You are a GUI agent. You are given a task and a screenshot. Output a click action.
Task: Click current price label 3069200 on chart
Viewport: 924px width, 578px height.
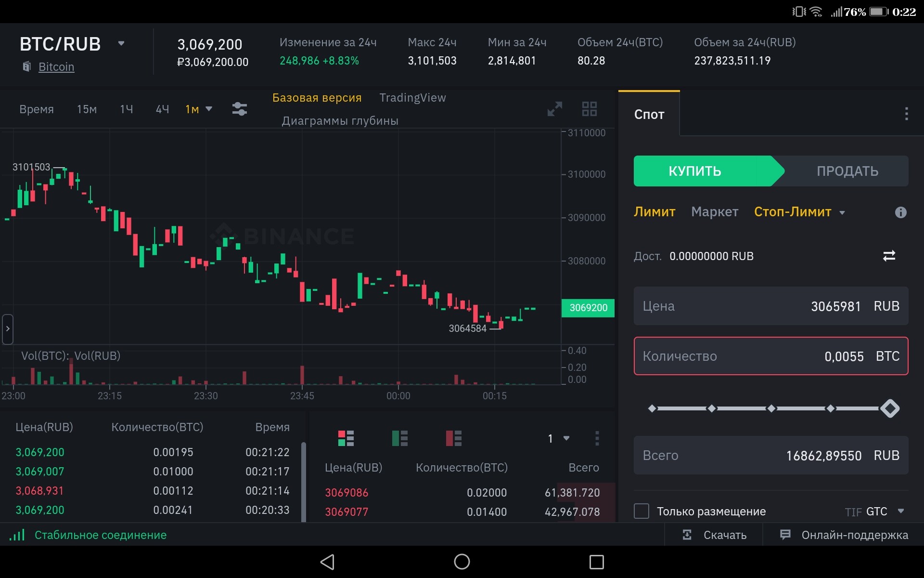pos(588,308)
